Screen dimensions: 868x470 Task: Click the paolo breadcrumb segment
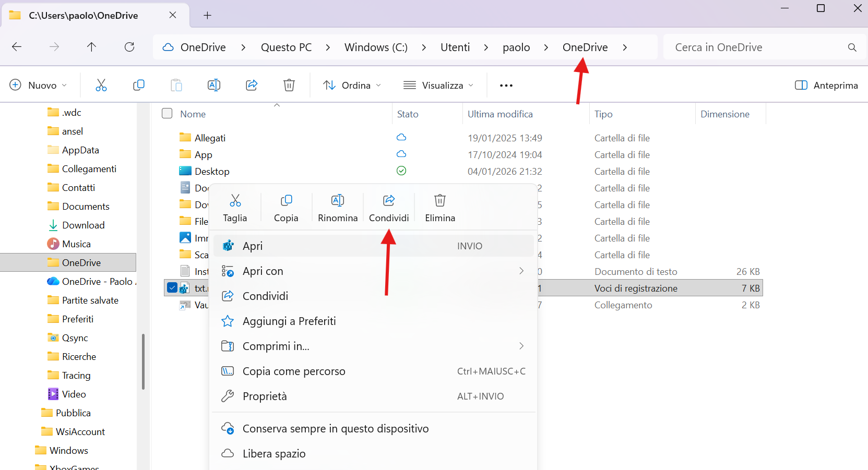(516, 47)
